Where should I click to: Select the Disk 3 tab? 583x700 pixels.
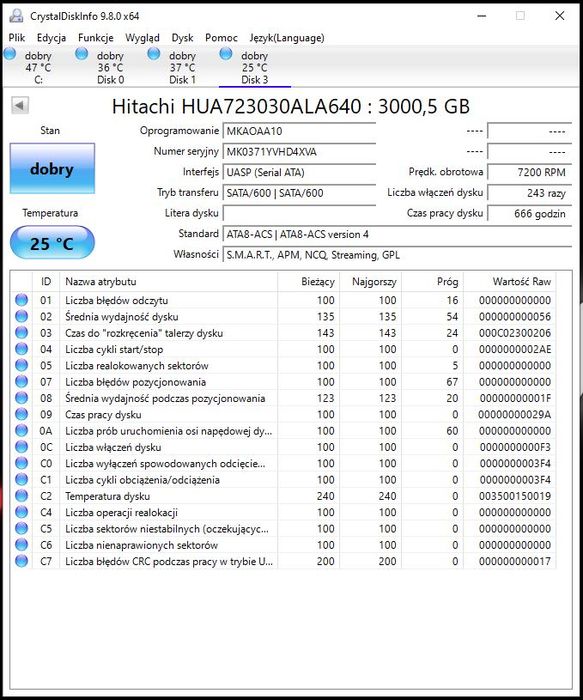254,68
